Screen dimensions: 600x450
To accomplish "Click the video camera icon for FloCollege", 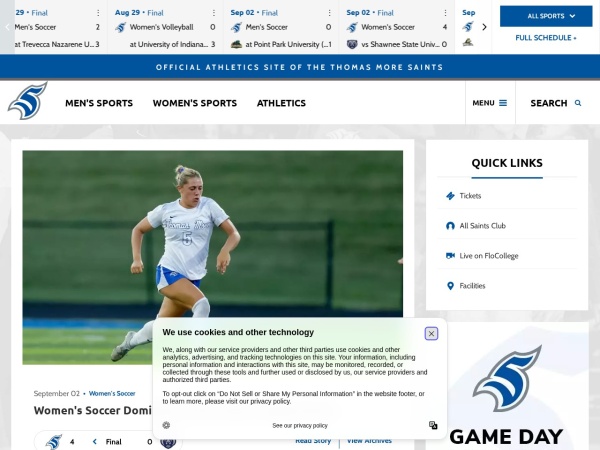I will tap(450, 256).
